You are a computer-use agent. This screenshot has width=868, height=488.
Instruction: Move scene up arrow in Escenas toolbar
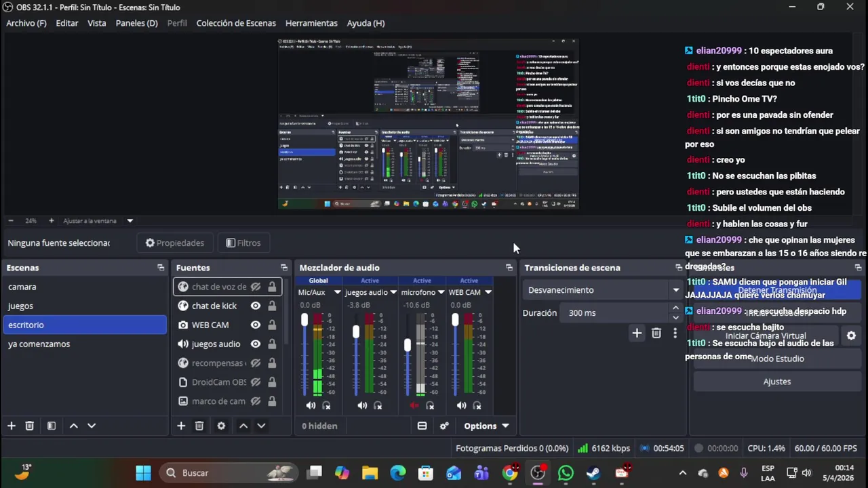73,426
